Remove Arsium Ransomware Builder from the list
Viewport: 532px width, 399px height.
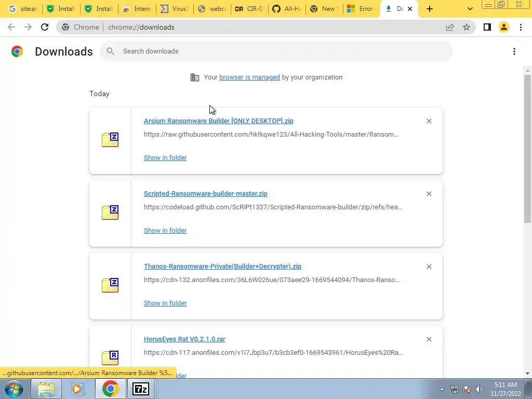(x=429, y=121)
